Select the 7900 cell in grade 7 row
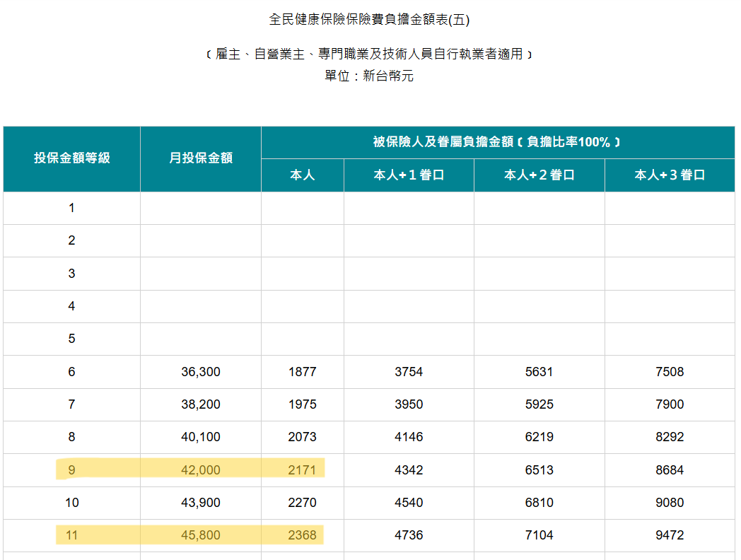This screenshot has width=741, height=560. click(670, 404)
